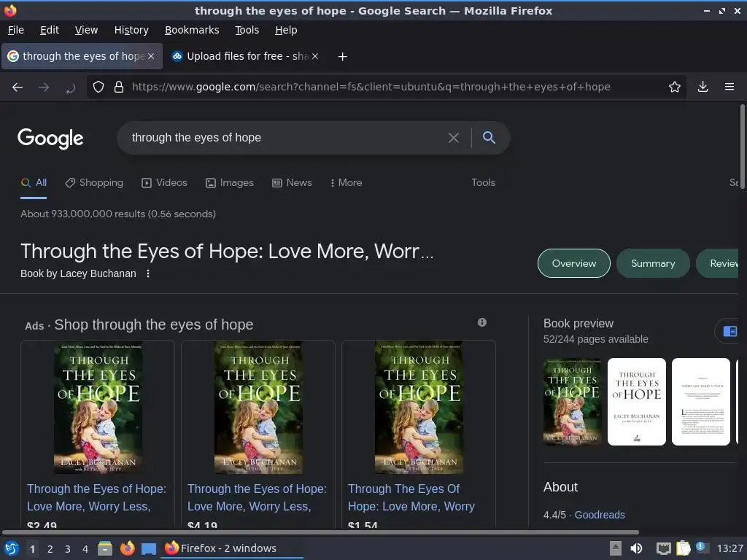Click the ads info icon for the shopping results
The height and width of the screenshot is (560, 747).
pyautogui.click(x=482, y=322)
